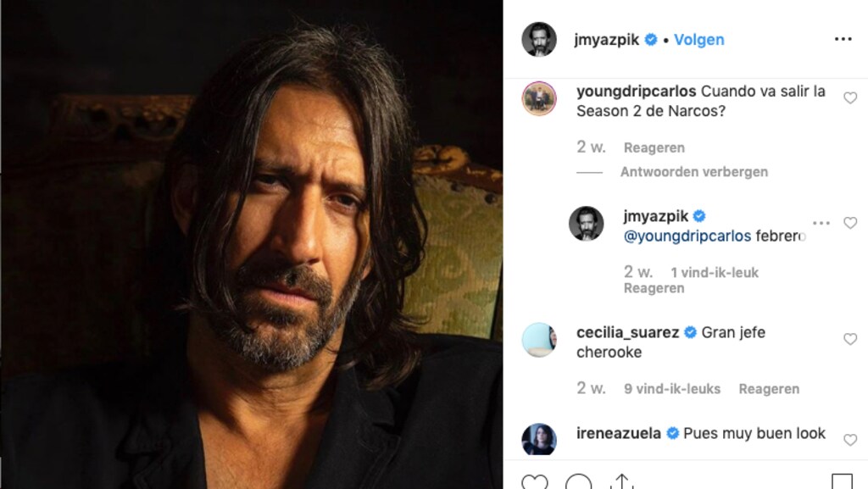Viewport: 868px width, 489px height.
Task: Reply to cecilia_suarez's comment via 'Reageren'
Action: tap(769, 389)
